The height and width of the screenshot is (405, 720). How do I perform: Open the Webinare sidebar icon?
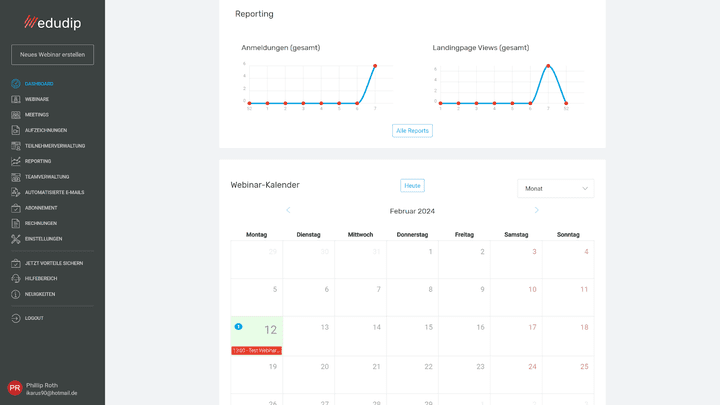16,99
